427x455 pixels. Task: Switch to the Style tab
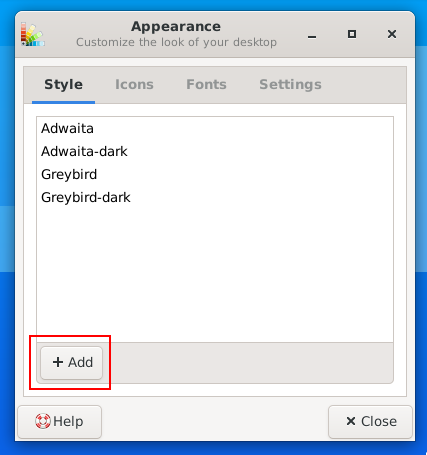click(x=63, y=85)
